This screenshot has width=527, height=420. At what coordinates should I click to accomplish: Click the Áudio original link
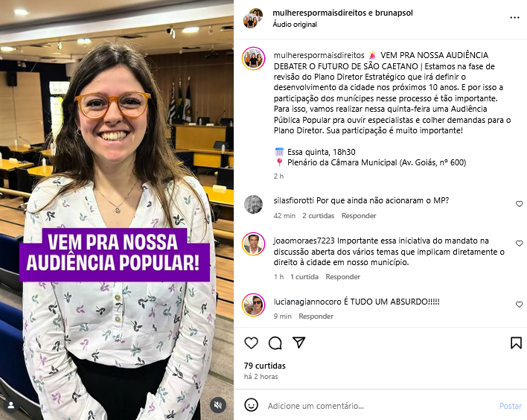tap(295, 25)
